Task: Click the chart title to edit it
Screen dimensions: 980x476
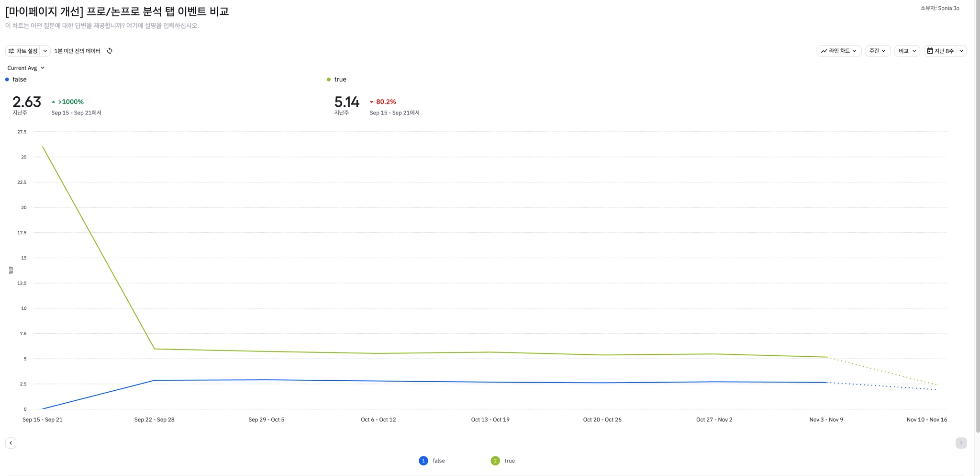Action: pyautogui.click(x=117, y=11)
